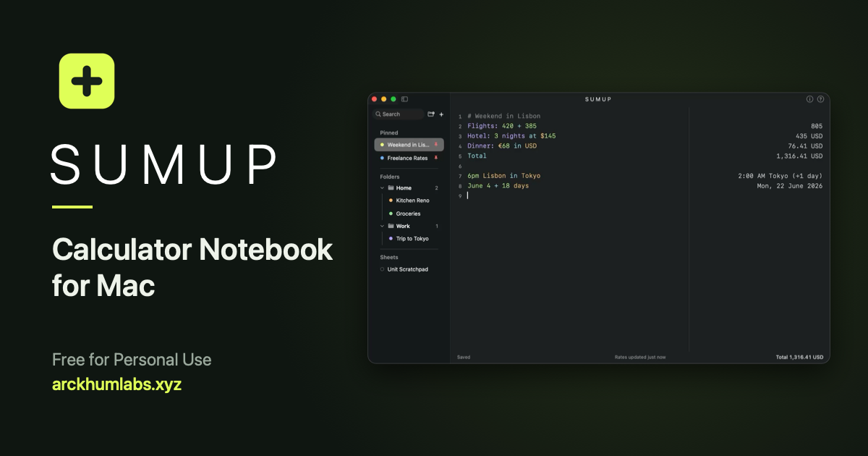Click the result '76.41 USD'
Image resolution: width=868 pixels, height=456 pixels.
805,146
